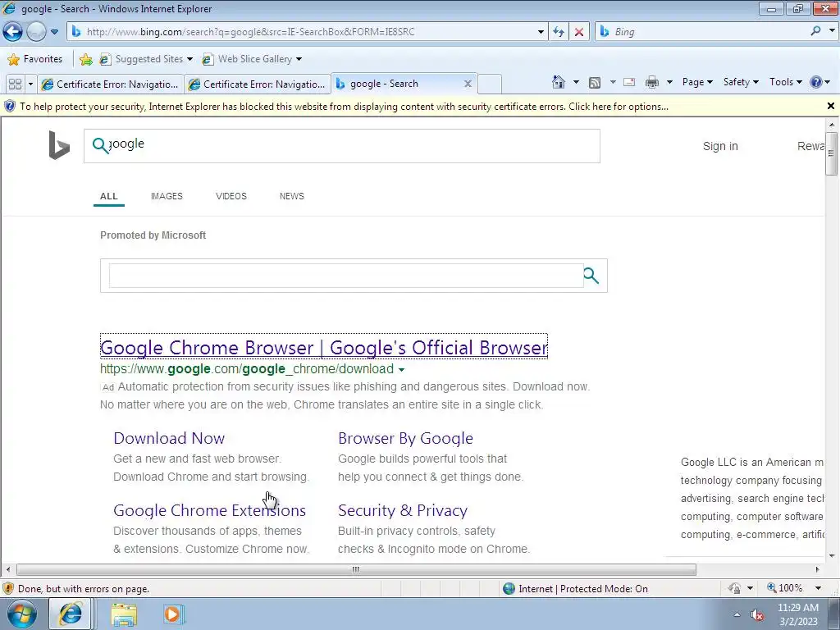Click the scroll down arrow

coord(832,556)
